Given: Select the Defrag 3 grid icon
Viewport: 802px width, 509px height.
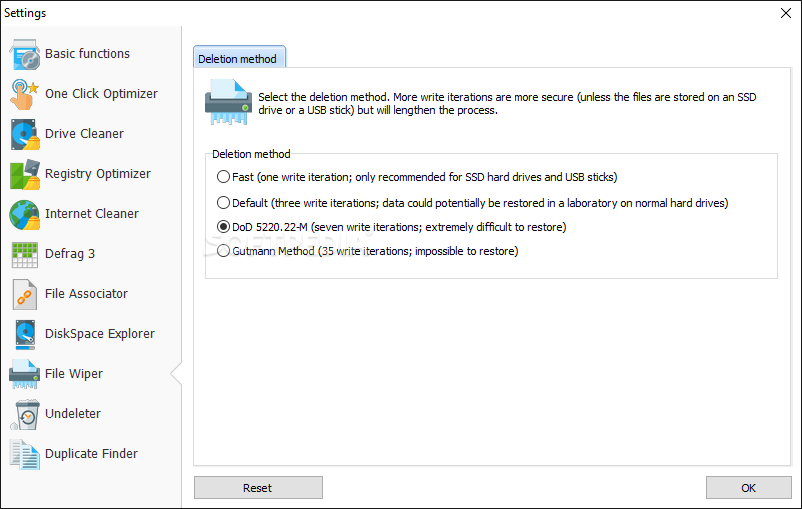Looking at the screenshot, I should 25,254.
